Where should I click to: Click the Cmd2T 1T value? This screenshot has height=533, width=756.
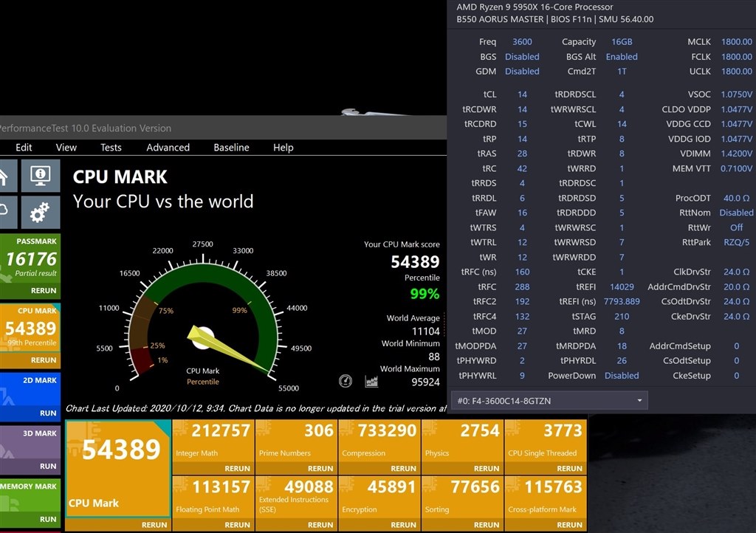622,72
